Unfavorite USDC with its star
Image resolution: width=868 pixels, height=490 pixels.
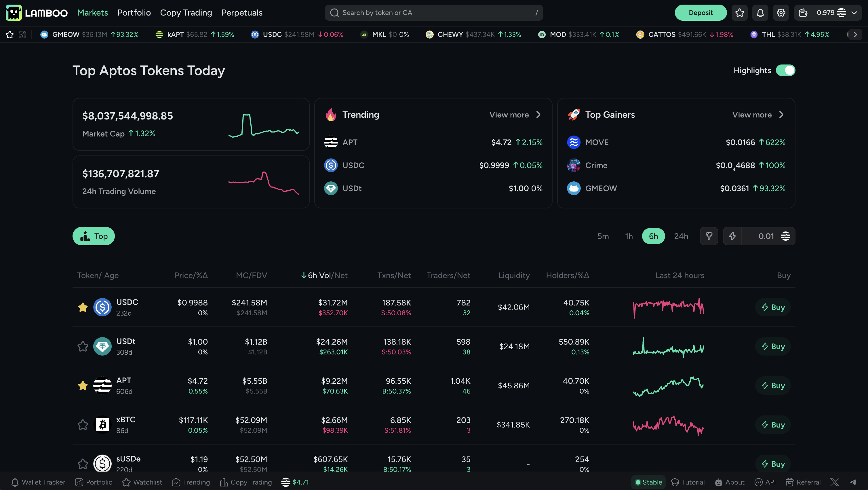coord(83,307)
